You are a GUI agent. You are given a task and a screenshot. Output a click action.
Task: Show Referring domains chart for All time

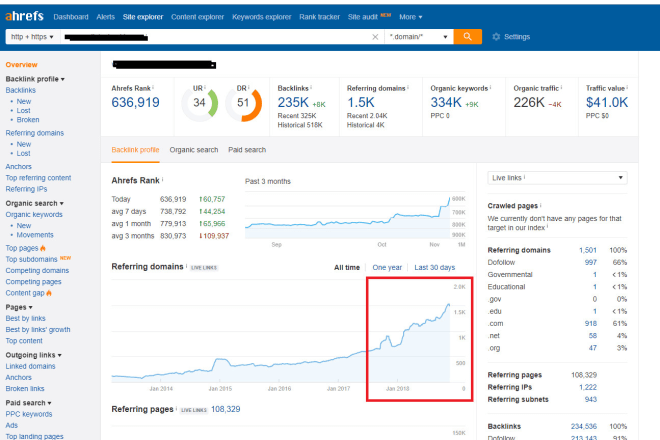pos(347,267)
